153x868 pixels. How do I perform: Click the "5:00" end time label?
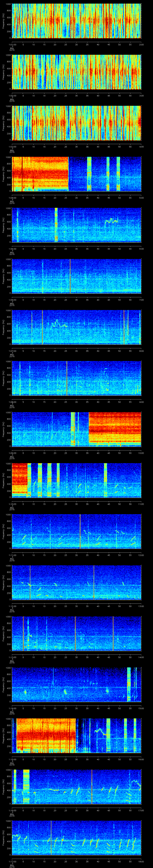click(x=141, y=197)
